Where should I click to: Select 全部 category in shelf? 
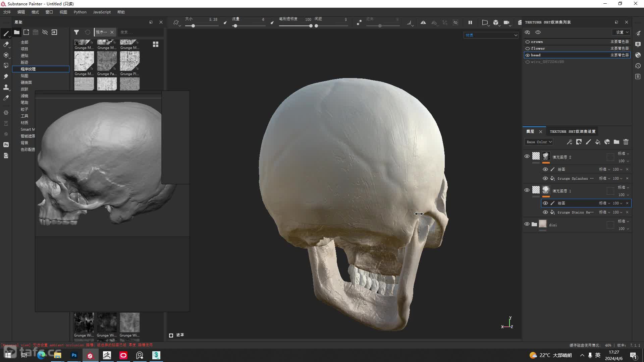(x=24, y=42)
